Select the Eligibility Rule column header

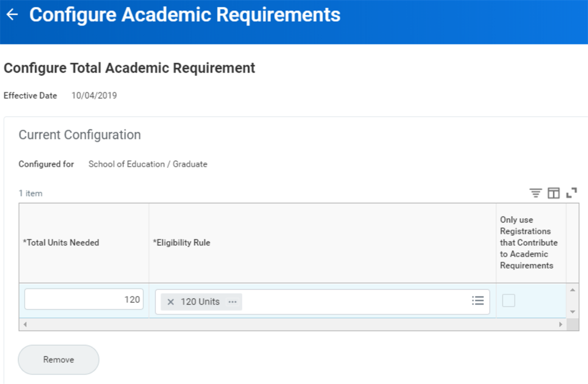(x=322, y=243)
